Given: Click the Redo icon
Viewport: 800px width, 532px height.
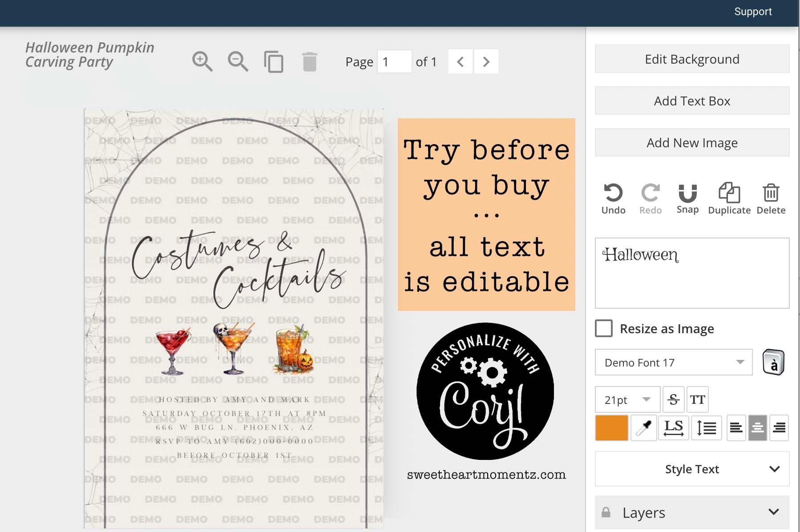Looking at the screenshot, I should [x=650, y=193].
